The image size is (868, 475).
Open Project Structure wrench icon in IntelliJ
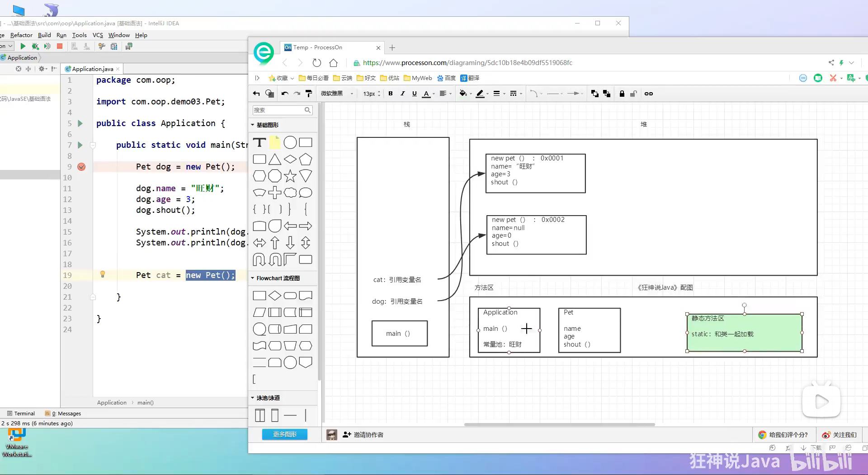point(102,46)
